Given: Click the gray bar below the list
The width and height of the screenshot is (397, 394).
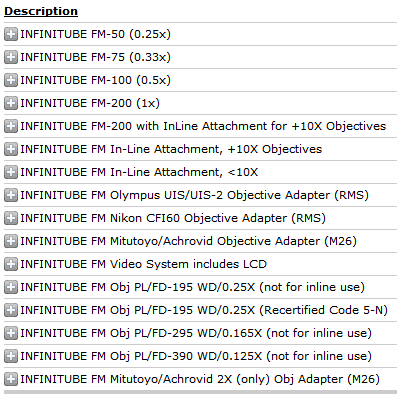Looking at the screenshot, I should point(200,392).
